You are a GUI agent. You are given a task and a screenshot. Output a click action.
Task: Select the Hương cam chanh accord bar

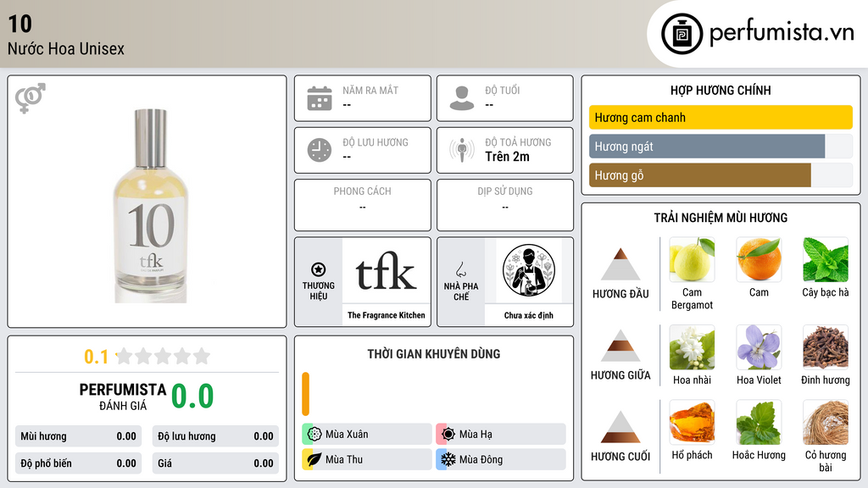(x=721, y=117)
